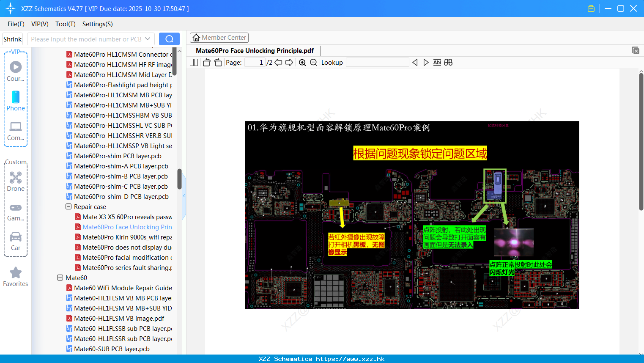Select Mate60Pro Face Unlocking Principle entry
The height and width of the screenshot is (363, 644).
point(123,227)
